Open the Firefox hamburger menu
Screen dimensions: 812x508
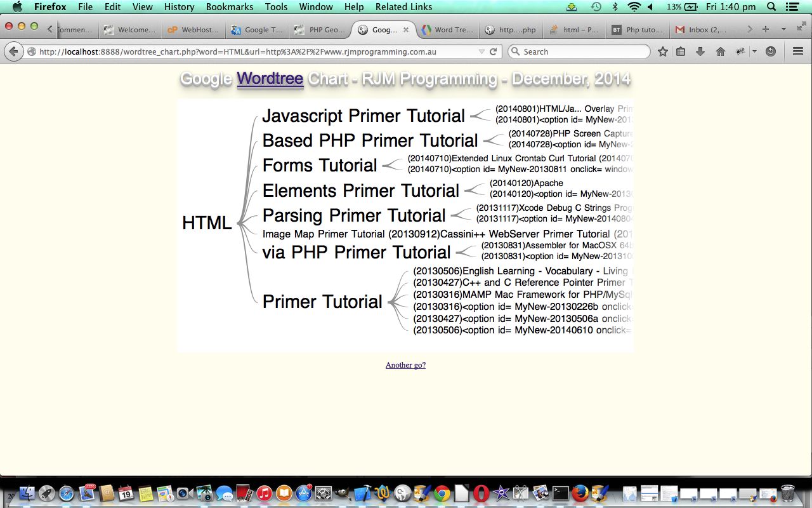[798, 51]
